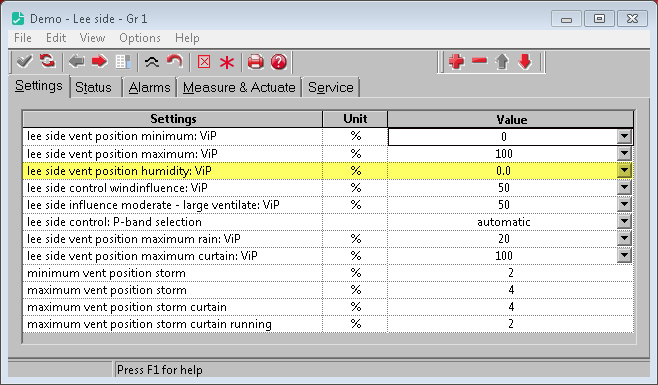Select value 50 of control windinfluence row
This screenshot has width=658, height=385.
(x=503, y=188)
